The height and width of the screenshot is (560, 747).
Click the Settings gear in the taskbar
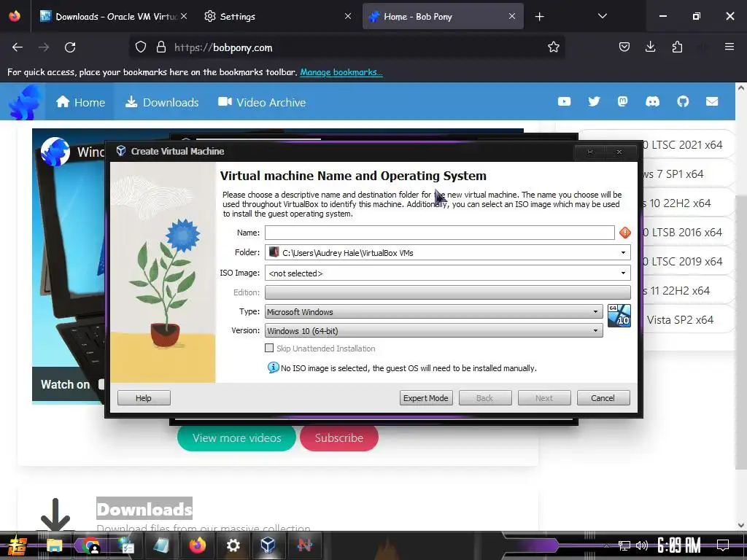point(233,545)
